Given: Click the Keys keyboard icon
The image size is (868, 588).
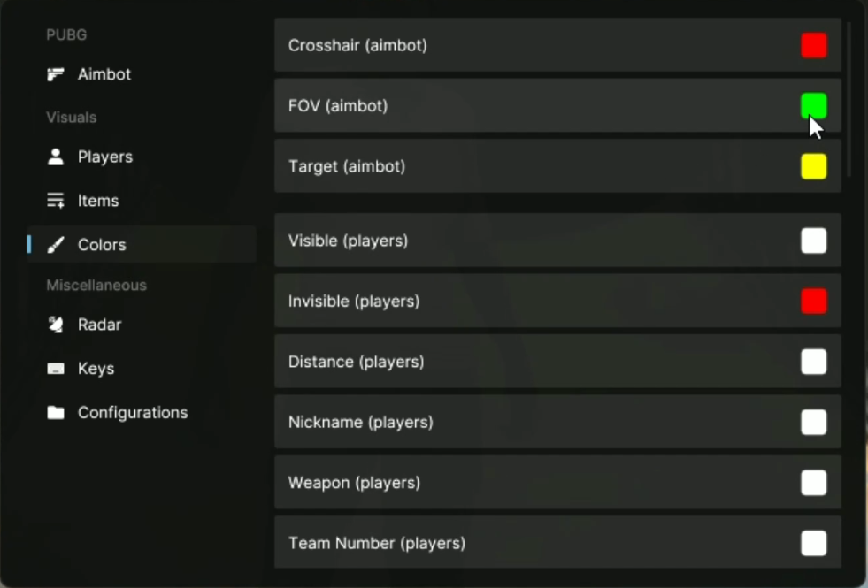Looking at the screenshot, I should click(56, 369).
